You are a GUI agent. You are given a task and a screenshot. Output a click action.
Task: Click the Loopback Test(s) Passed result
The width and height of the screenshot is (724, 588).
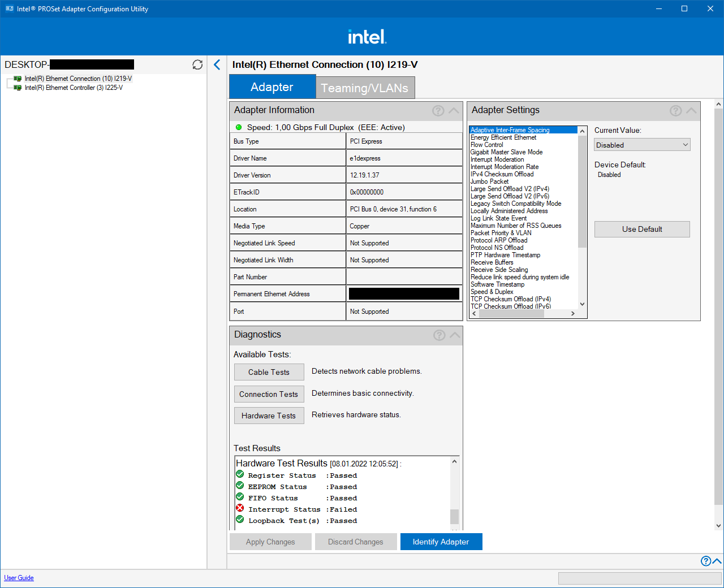click(x=303, y=521)
